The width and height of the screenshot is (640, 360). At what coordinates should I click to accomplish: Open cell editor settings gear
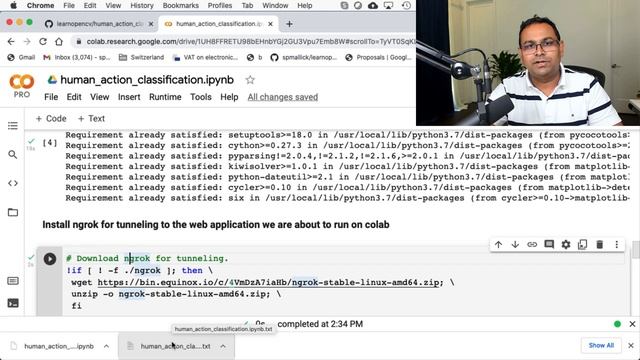[x=566, y=244]
